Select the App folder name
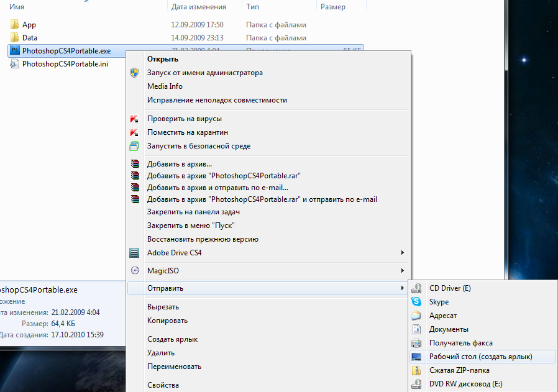This screenshot has height=392, width=558. click(x=29, y=25)
